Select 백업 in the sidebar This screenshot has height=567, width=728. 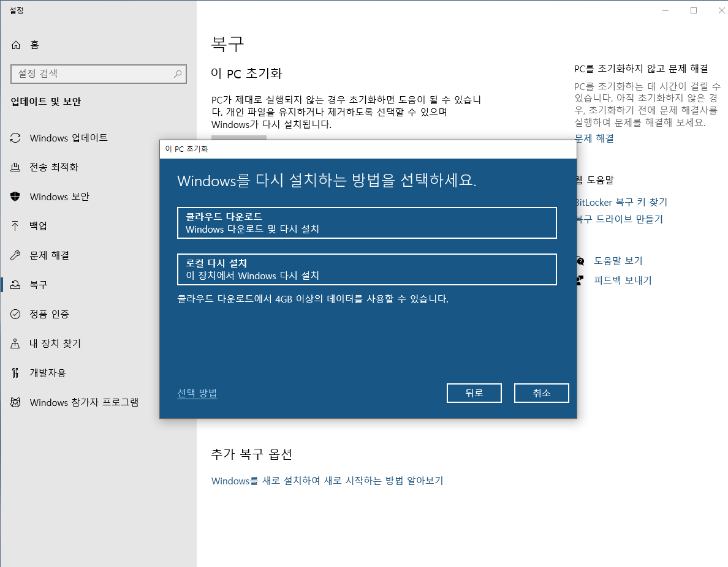[38, 226]
